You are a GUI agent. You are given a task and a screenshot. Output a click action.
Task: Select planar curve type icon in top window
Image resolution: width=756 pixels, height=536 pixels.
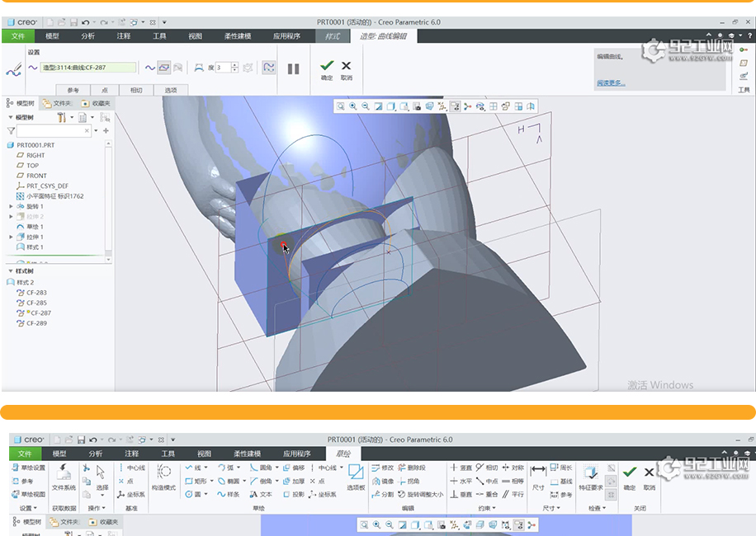coord(164,68)
